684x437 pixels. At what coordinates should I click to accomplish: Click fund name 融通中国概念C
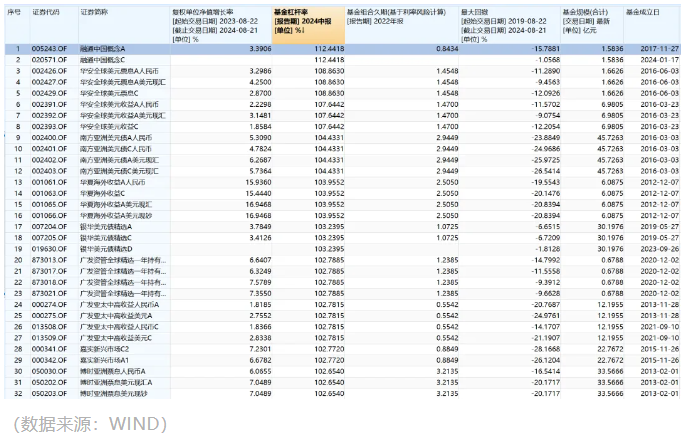point(103,60)
